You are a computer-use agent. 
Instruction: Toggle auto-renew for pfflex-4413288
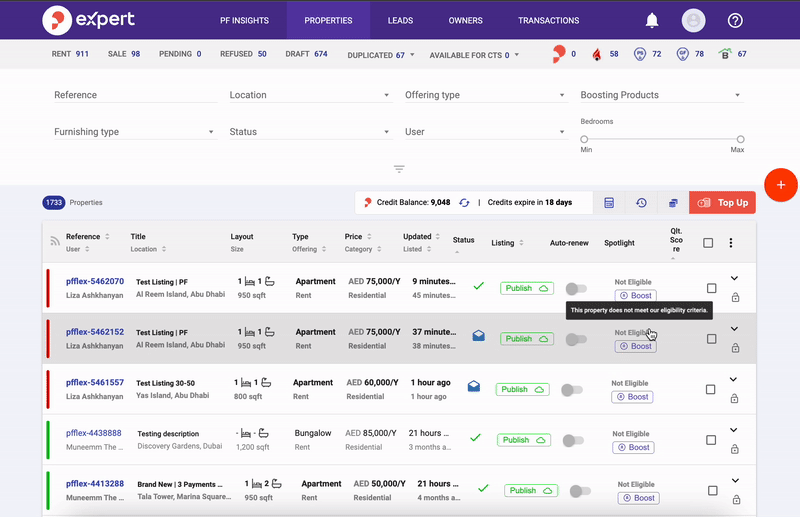coord(581,491)
